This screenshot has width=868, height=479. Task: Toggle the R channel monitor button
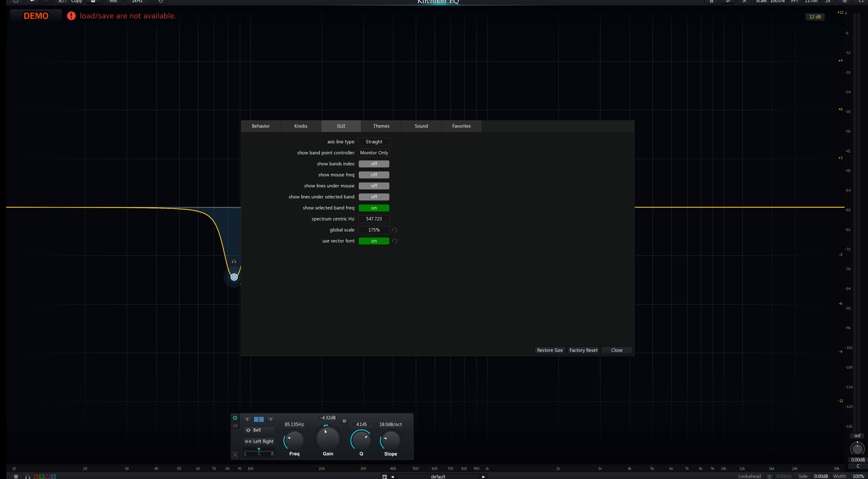42,476
